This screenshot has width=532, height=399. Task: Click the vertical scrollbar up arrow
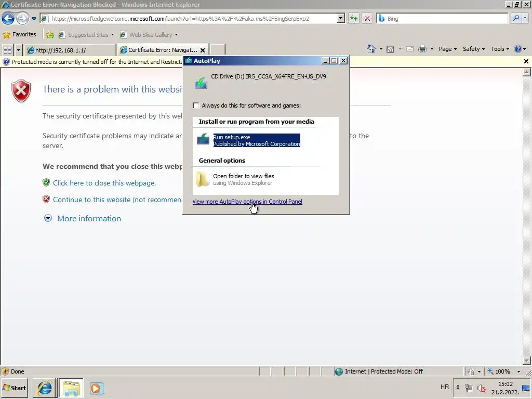click(527, 72)
